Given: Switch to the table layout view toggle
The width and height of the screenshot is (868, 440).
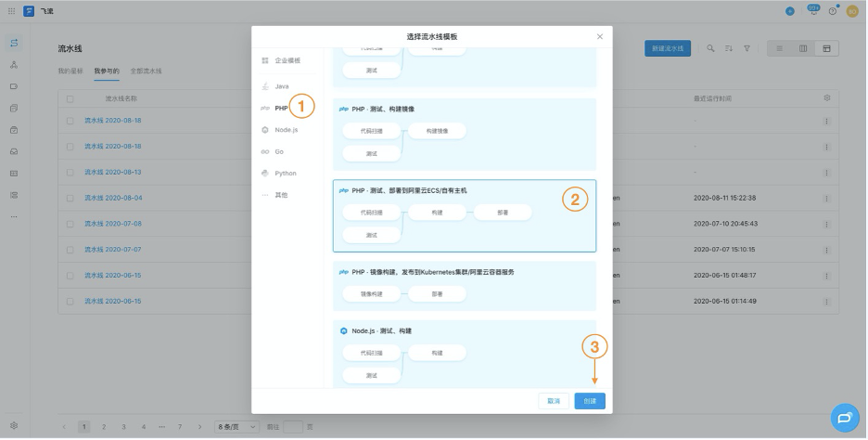Looking at the screenshot, I should point(827,49).
